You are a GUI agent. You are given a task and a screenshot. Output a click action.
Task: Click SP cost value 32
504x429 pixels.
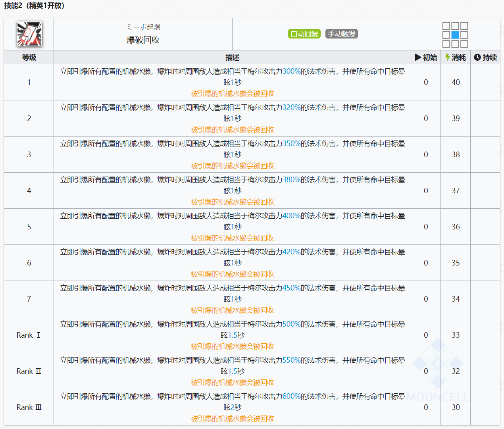[x=456, y=371]
